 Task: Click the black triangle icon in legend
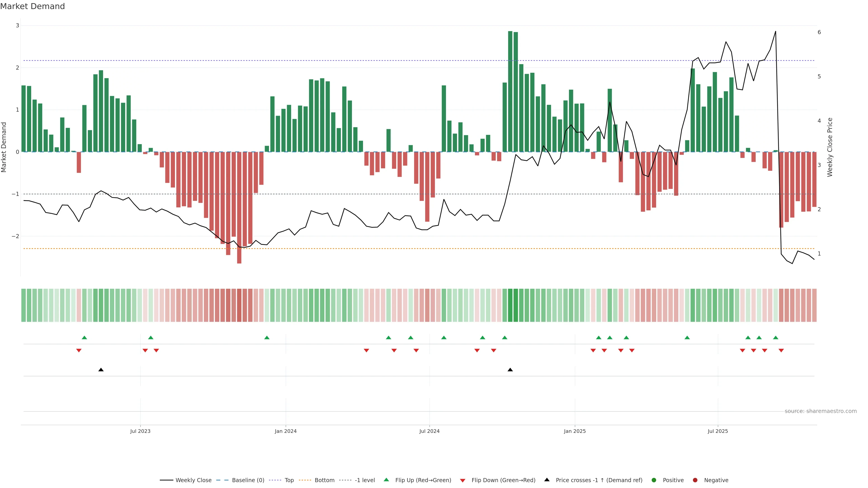(x=547, y=480)
